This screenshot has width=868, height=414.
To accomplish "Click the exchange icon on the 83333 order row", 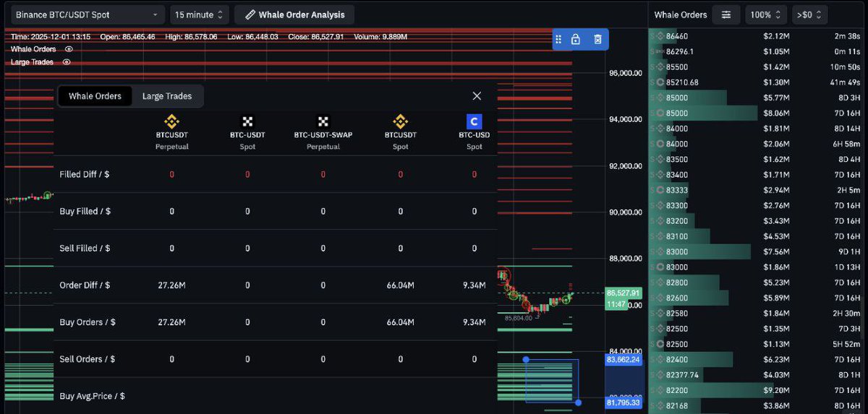I will [659, 190].
